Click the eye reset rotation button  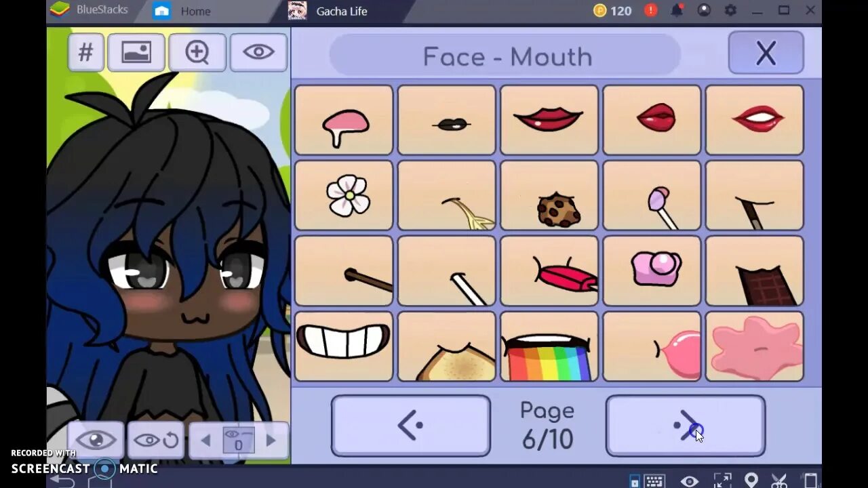[156, 441]
